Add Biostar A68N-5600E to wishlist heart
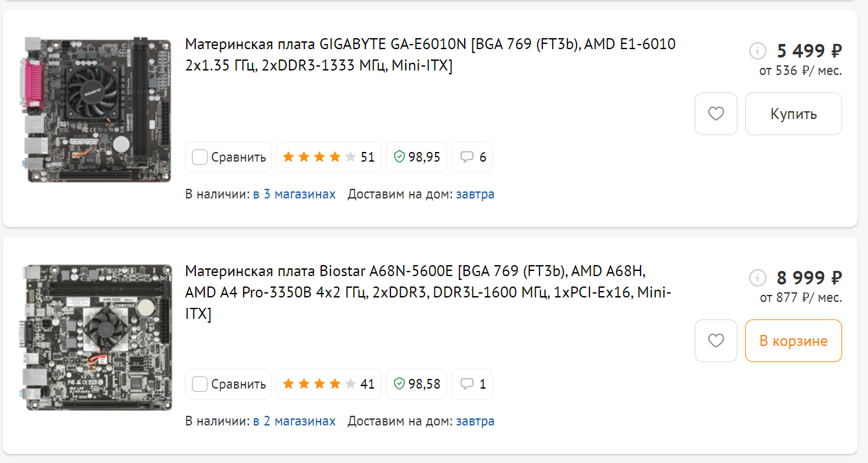 pyautogui.click(x=715, y=341)
